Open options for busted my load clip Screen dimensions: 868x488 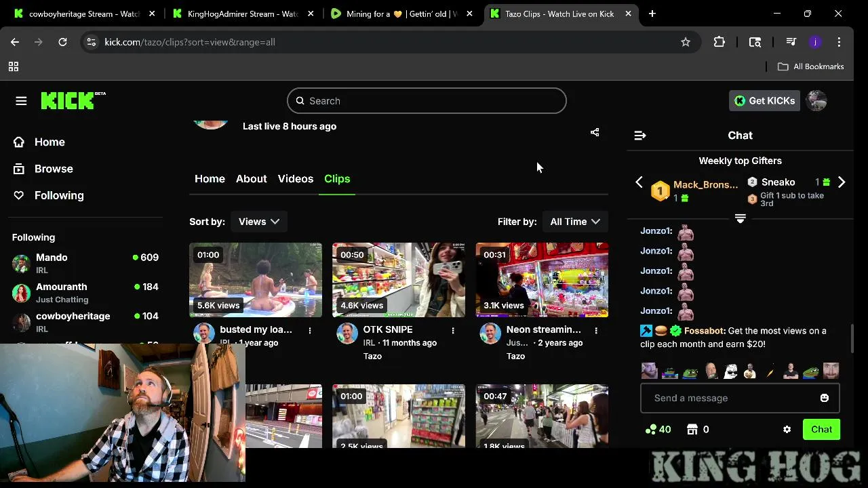(310, 331)
